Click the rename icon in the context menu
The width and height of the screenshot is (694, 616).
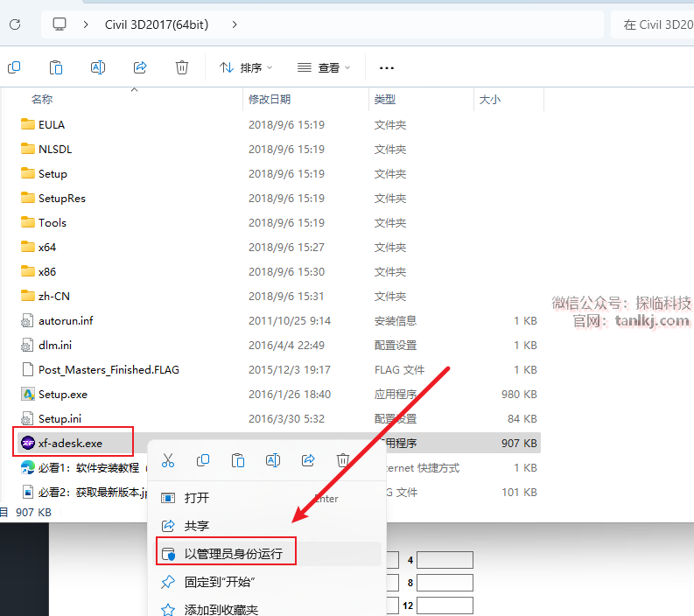point(273,460)
